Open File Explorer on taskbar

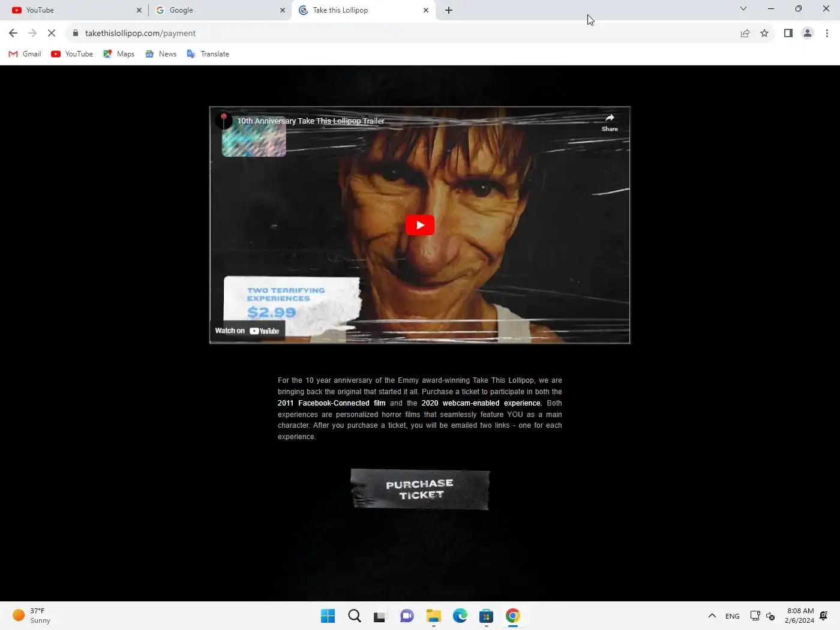tap(433, 616)
